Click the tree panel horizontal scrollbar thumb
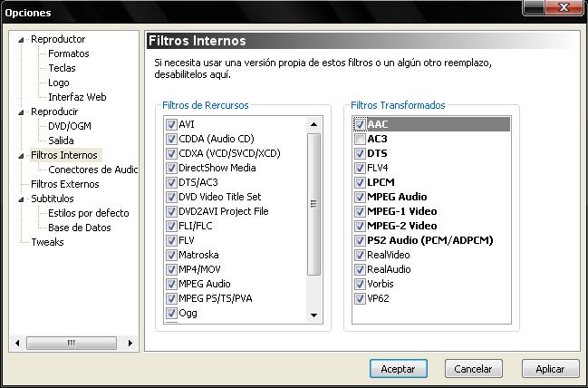 click(72, 343)
